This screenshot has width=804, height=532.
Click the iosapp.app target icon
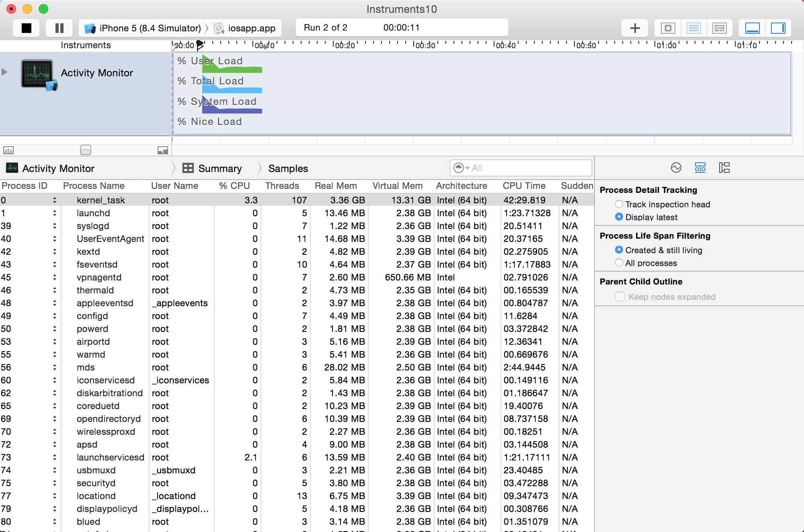(219, 28)
